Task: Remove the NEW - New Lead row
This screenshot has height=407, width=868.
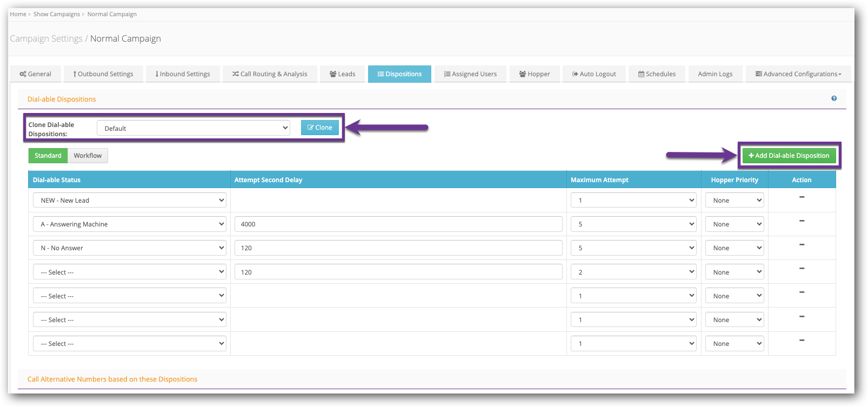Action: pyautogui.click(x=802, y=197)
